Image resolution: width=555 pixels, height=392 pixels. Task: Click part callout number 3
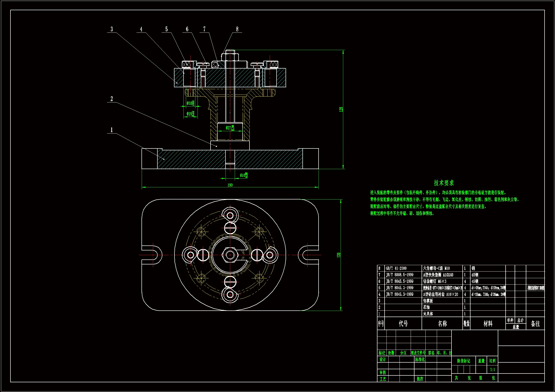pos(112,29)
